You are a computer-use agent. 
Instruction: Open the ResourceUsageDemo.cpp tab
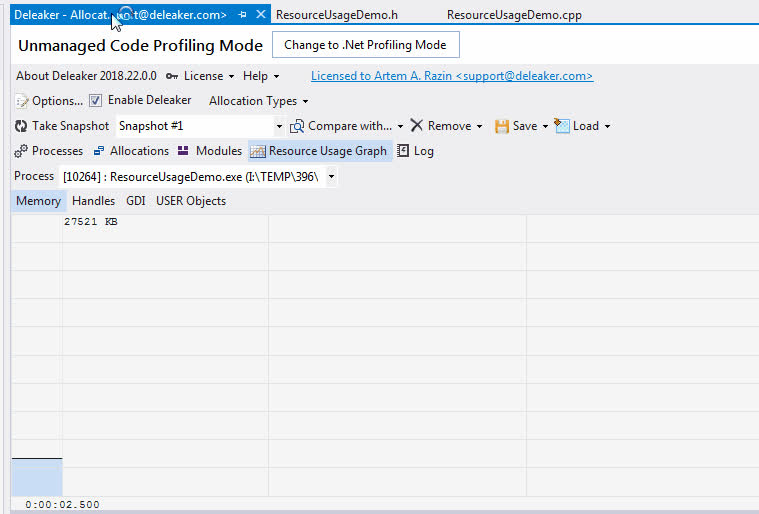pos(514,15)
